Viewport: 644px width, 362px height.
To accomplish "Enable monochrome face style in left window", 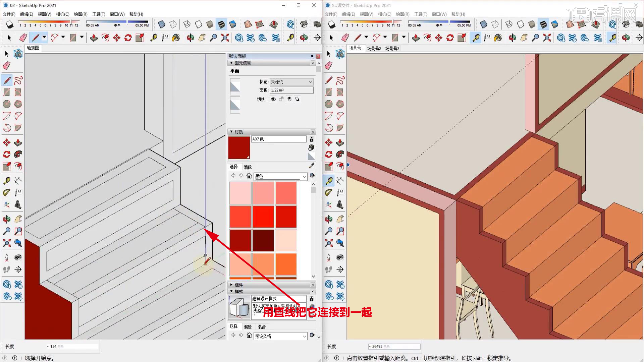I will coord(233,24).
